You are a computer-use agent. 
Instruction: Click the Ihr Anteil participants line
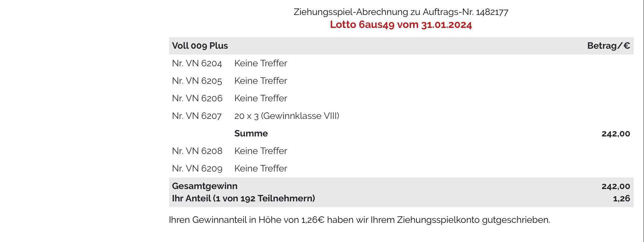tap(243, 198)
